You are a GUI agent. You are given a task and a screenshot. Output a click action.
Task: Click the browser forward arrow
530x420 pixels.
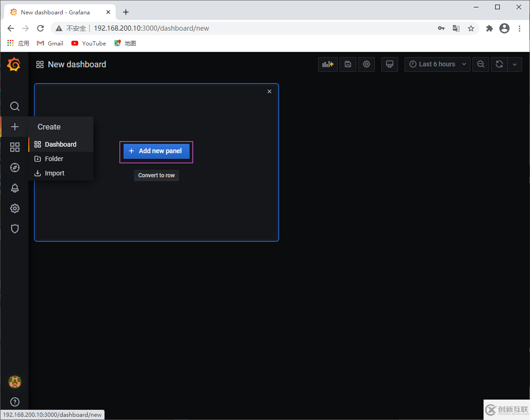click(x=26, y=28)
